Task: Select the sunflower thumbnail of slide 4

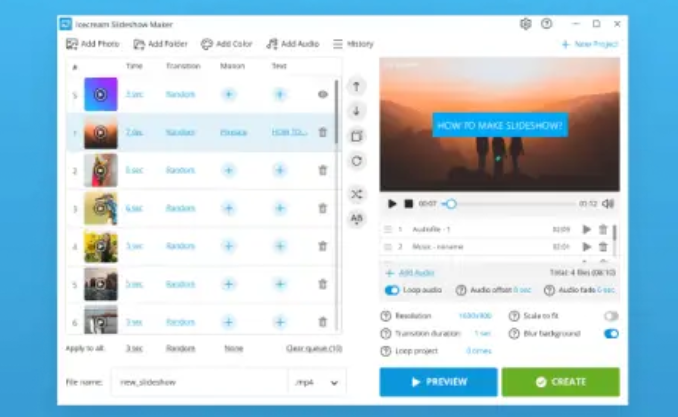Action: coord(101,246)
